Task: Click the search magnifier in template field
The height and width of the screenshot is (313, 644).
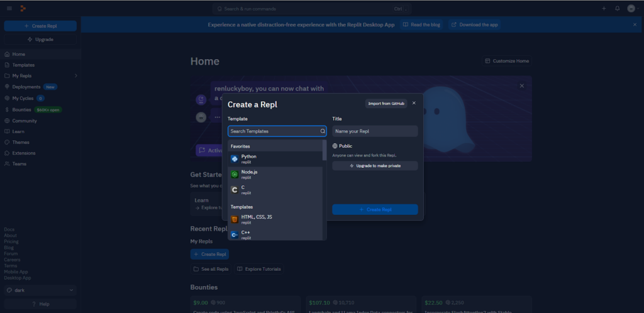Action: [x=323, y=131]
